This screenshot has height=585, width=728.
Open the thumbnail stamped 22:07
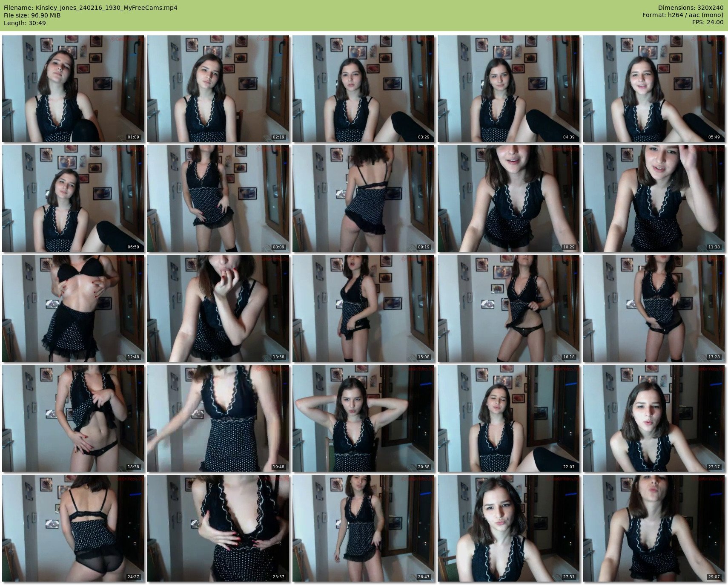[509, 418]
